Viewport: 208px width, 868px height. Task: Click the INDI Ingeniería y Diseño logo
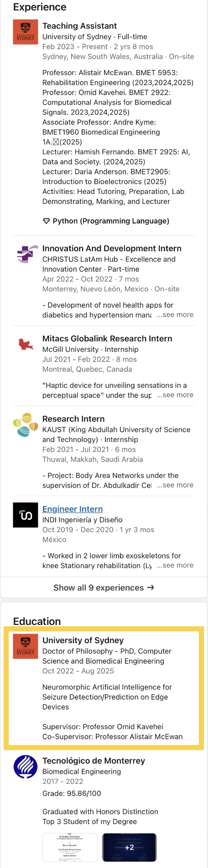point(26,515)
